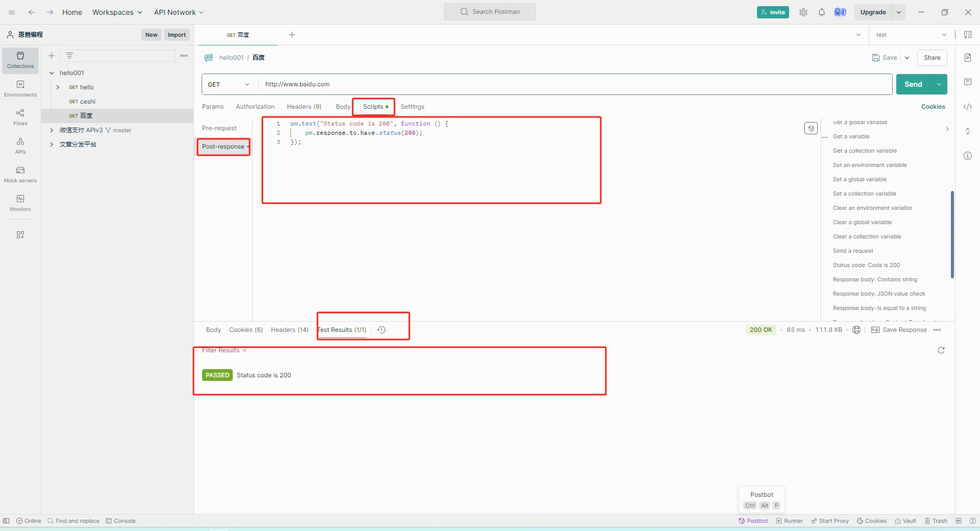Click the New button
The image size is (980, 531).
click(151, 35)
